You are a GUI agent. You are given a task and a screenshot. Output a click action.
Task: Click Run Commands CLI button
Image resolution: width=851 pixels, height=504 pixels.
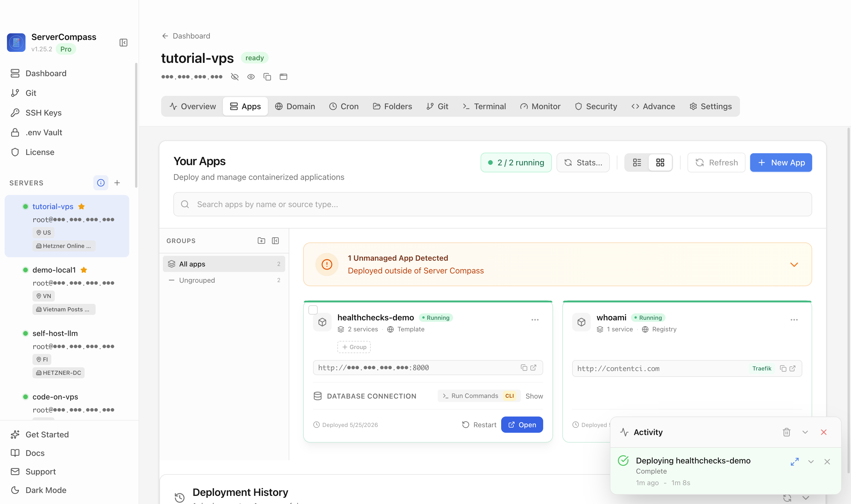click(479, 396)
